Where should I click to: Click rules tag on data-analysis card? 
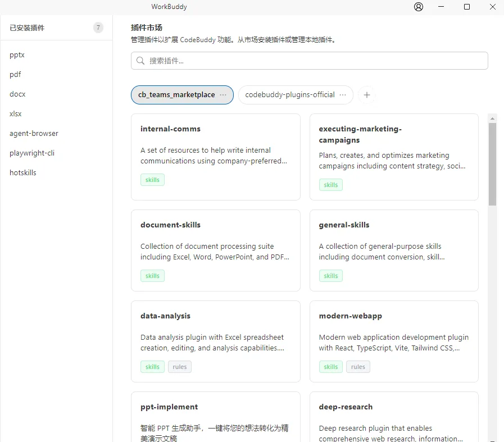pos(180,367)
